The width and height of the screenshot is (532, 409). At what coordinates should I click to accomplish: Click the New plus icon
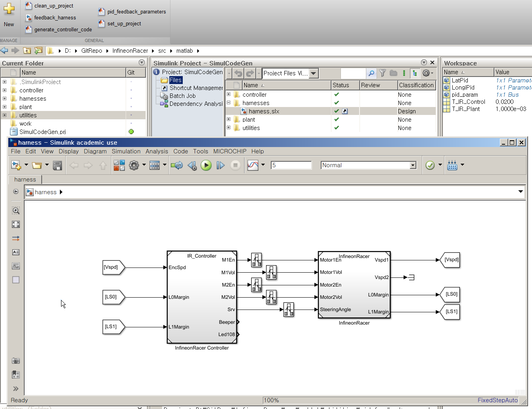pyautogui.click(x=9, y=9)
